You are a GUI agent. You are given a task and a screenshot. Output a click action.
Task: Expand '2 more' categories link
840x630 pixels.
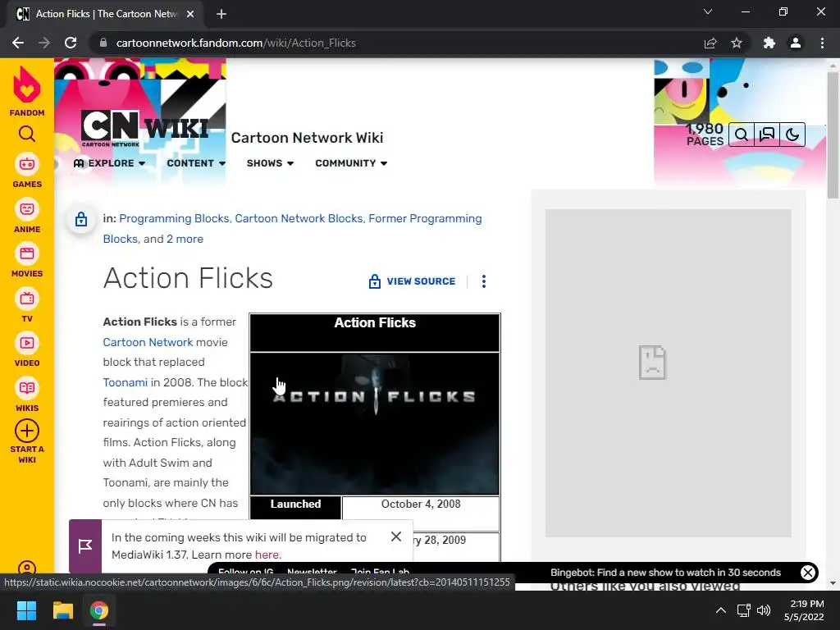pos(185,239)
